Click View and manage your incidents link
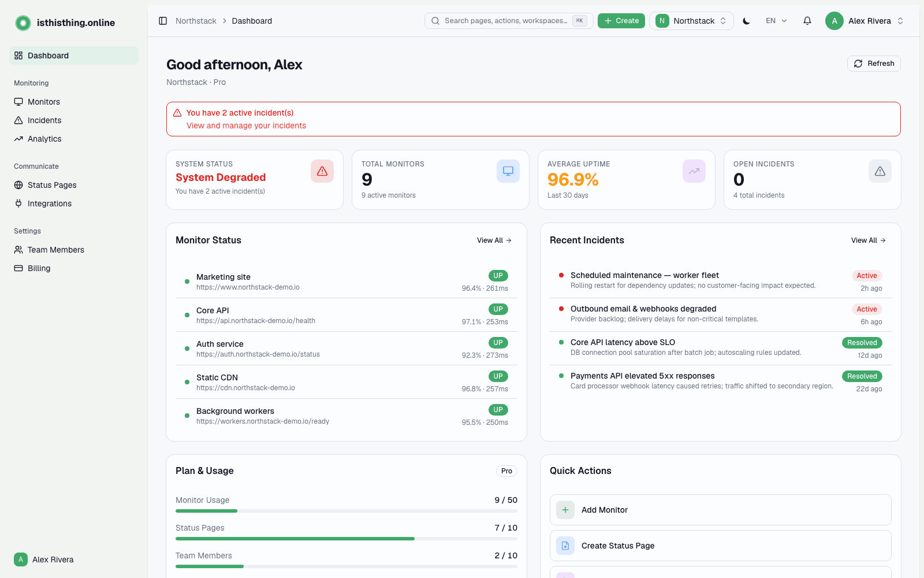This screenshot has width=924, height=578. (246, 125)
